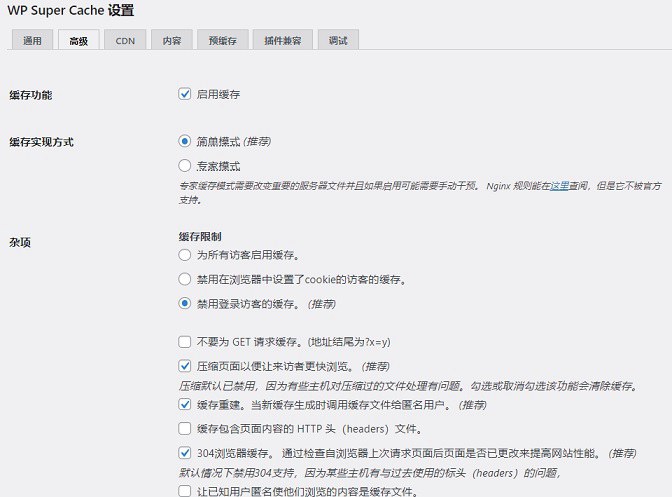
Task: Open the 预缓存 tab
Action: tap(222, 40)
